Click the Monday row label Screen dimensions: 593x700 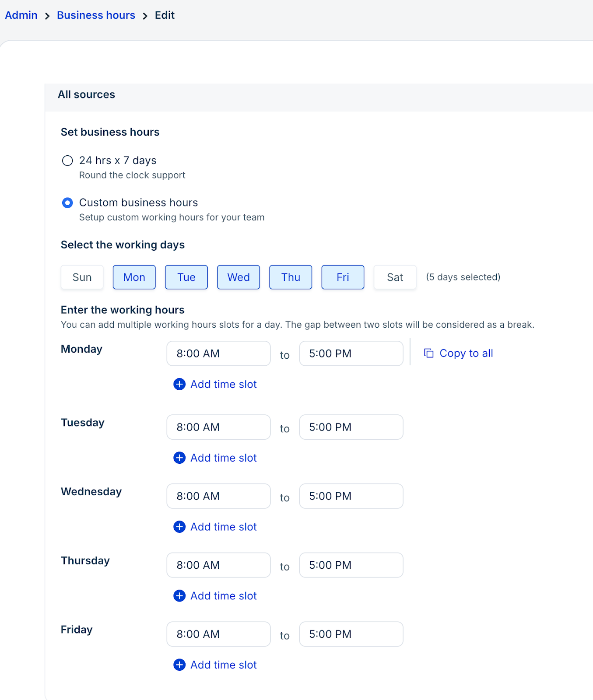coord(81,349)
